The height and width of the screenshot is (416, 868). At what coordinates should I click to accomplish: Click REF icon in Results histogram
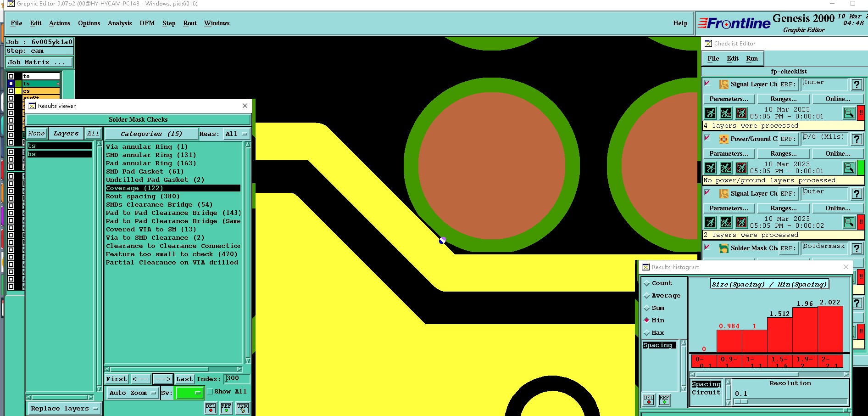664,400
